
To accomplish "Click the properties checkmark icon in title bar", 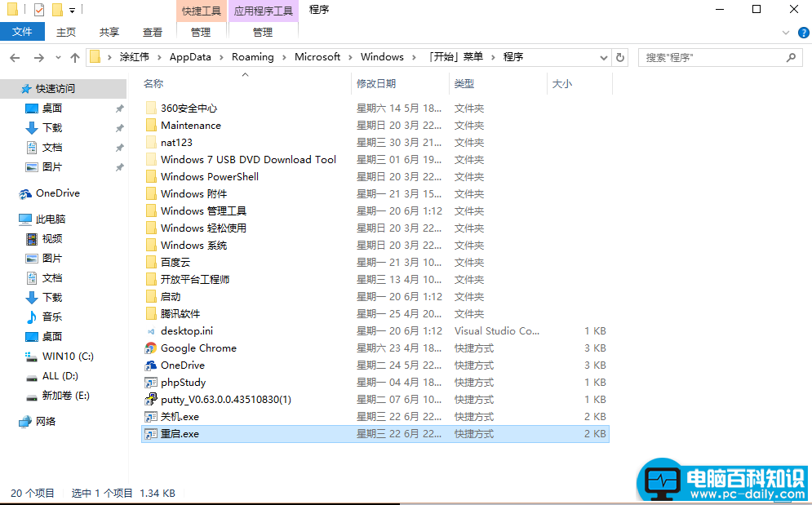I will (x=39, y=9).
